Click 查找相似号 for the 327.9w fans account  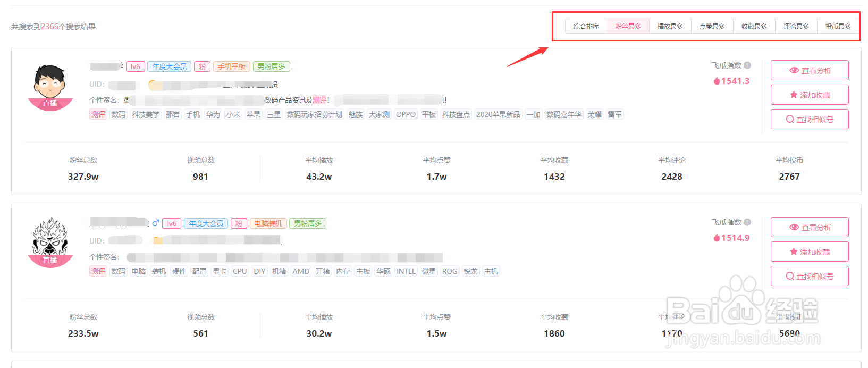click(x=810, y=119)
